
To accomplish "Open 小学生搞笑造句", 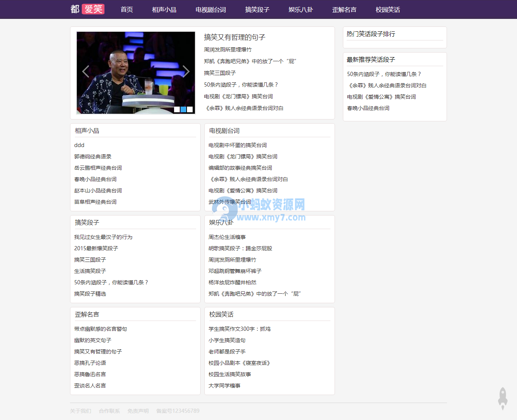I will [227, 340].
